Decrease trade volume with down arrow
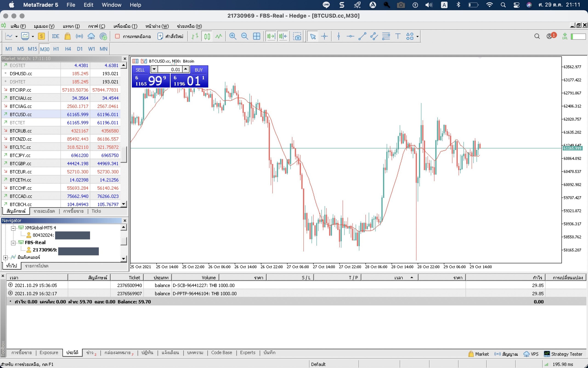The height and width of the screenshot is (368, 588). click(154, 69)
